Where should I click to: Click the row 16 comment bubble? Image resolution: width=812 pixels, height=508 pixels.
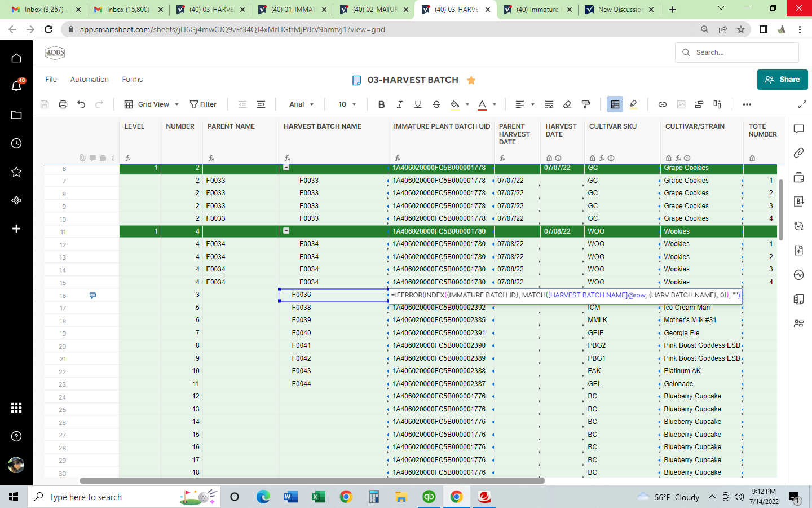pos(93,295)
